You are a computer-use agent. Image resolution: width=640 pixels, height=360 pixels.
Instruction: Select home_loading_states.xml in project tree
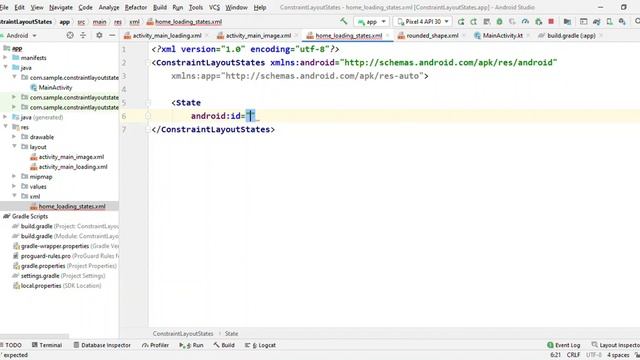click(x=72, y=206)
